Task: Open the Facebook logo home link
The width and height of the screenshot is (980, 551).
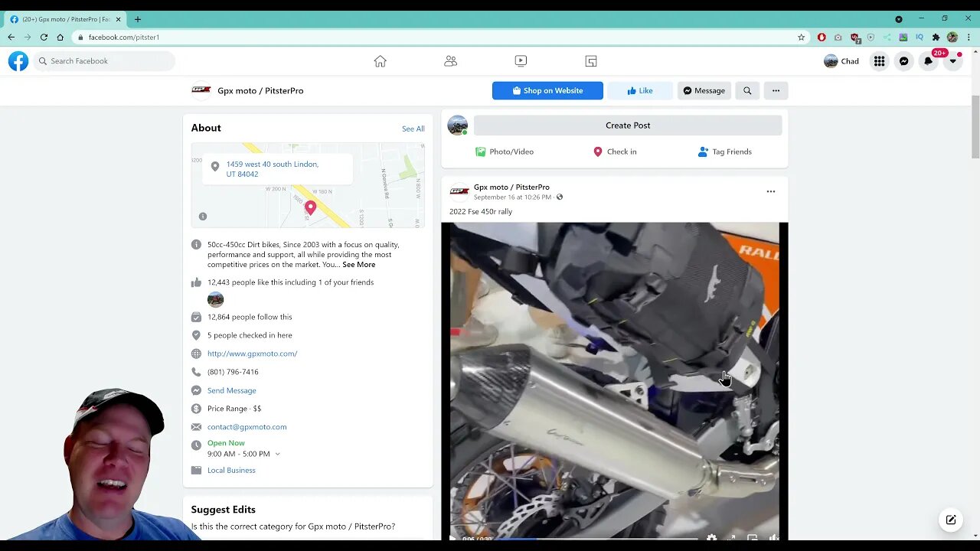Action: pos(18,61)
